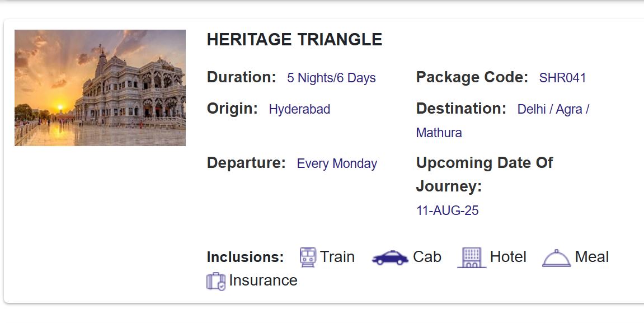Click the Hyderabad origin link
This screenshot has width=644, height=323.
[x=300, y=110]
